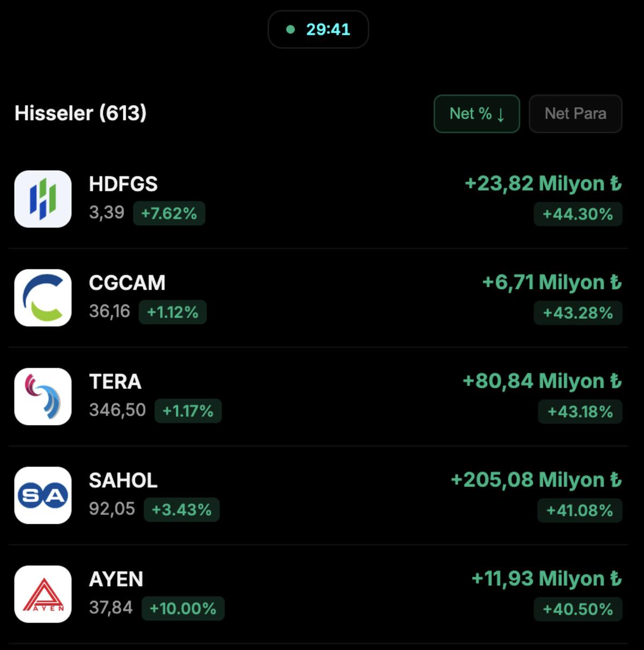Open the CGCAM ticker name

point(127,283)
